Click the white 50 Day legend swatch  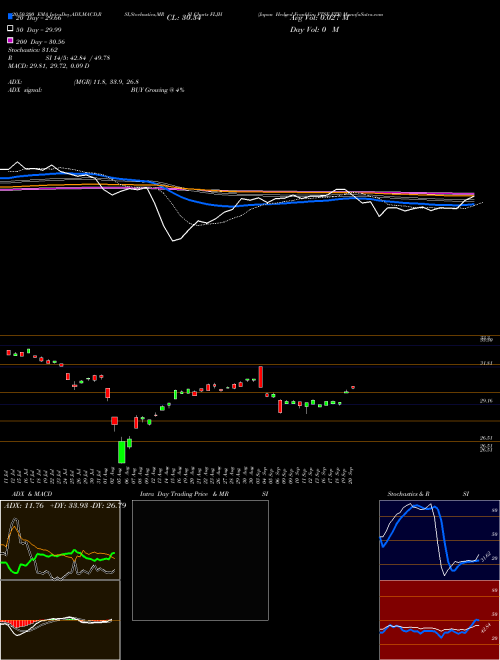coord(10,29)
